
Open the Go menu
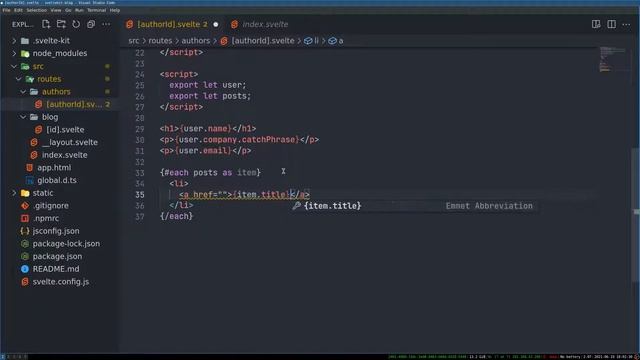pos(68,10)
